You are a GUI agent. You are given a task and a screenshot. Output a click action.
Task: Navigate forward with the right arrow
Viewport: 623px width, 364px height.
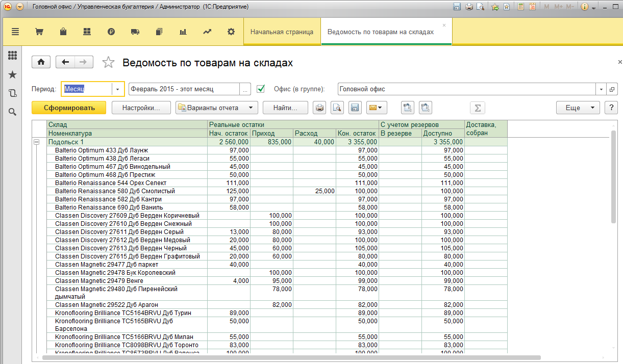84,62
